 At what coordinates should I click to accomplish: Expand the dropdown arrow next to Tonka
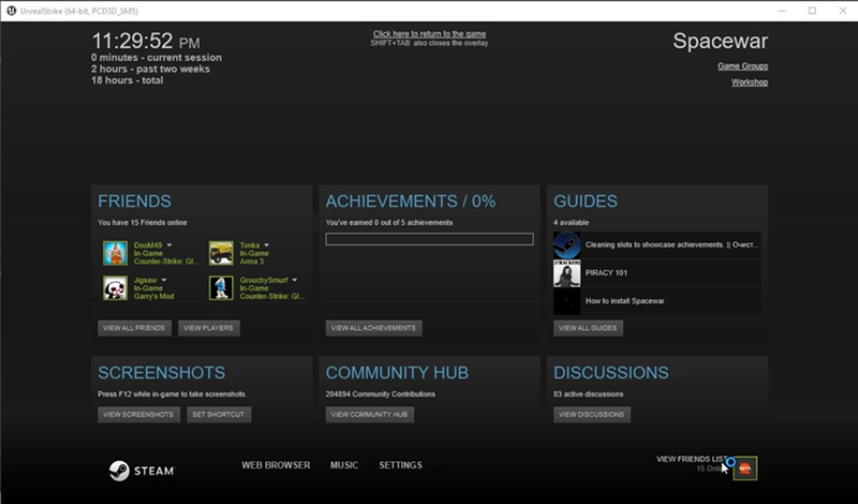pos(267,245)
